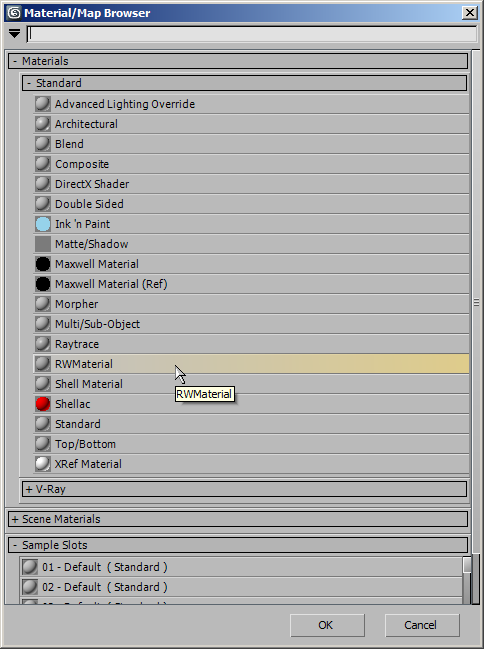Click the blue Ink 'n Paint material sphere icon
The height and width of the screenshot is (649, 484).
coord(43,224)
